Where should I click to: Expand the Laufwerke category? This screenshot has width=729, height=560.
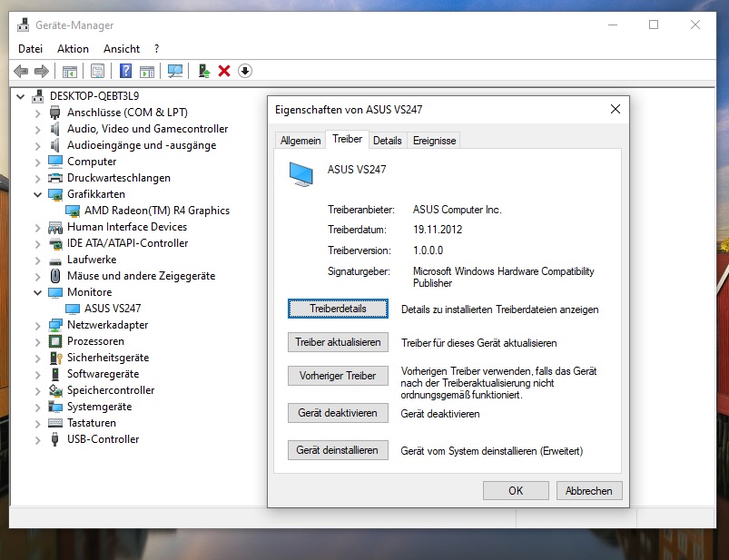click(x=37, y=260)
